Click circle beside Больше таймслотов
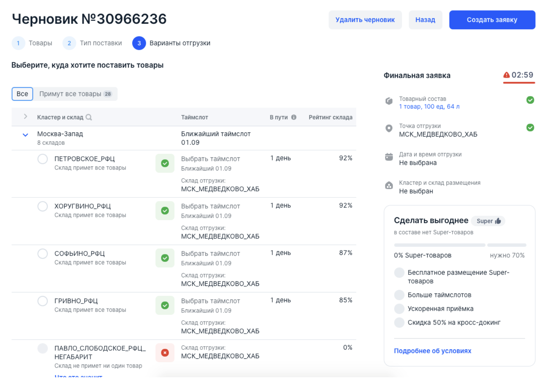Image resolution: width=555 pixels, height=392 pixels. (399, 295)
